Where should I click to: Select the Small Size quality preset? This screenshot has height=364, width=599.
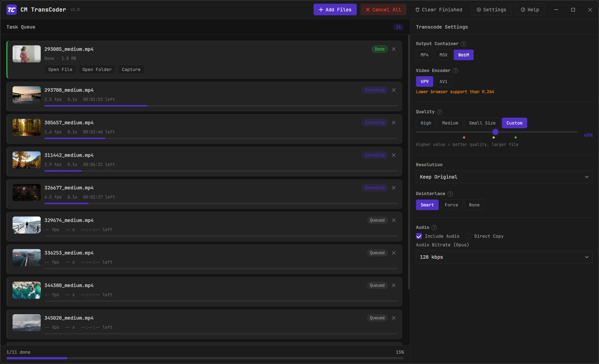click(482, 123)
